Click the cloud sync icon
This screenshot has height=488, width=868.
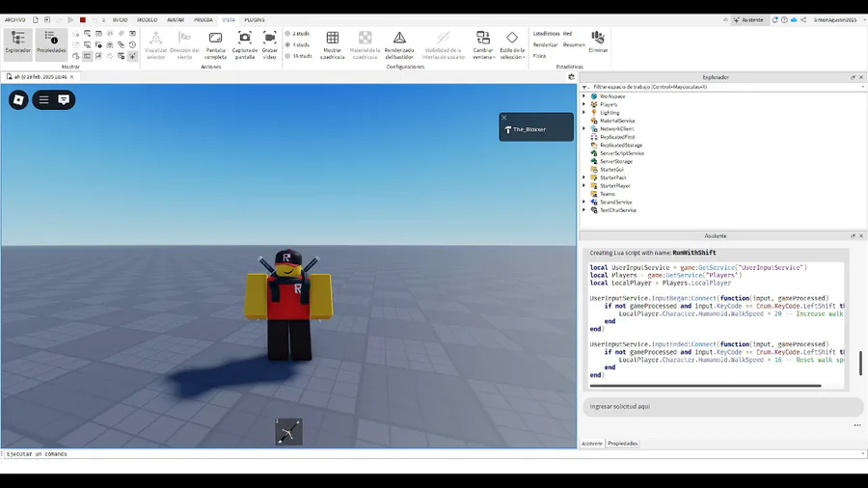tap(794, 20)
